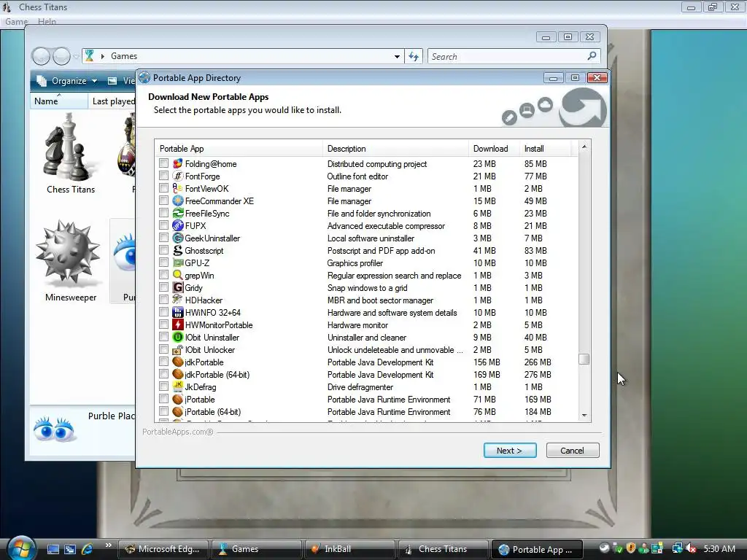
Task: Check the jdkPortable (64-bit) checkbox
Action: click(x=164, y=374)
